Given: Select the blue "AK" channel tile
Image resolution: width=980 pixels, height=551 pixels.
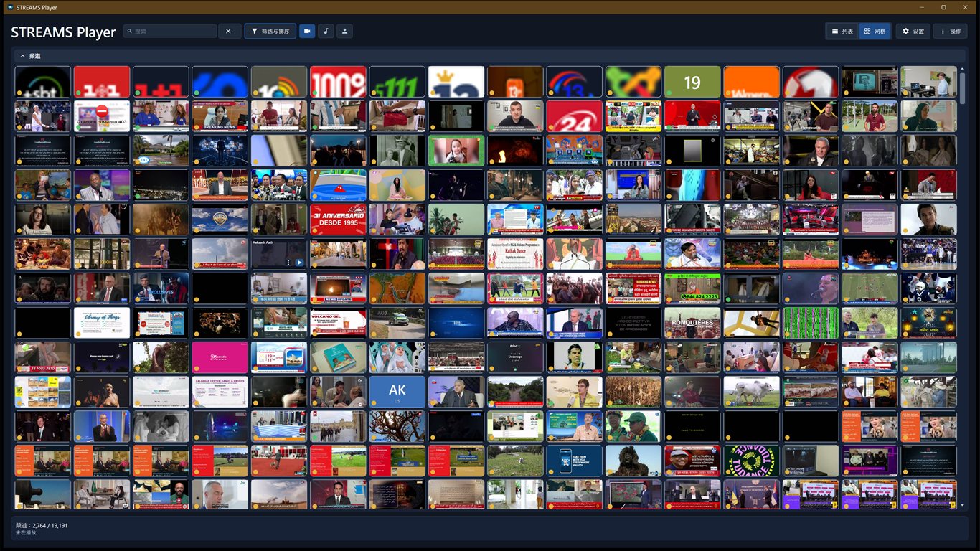Looking at the screenshot, I should pos(397,392).
